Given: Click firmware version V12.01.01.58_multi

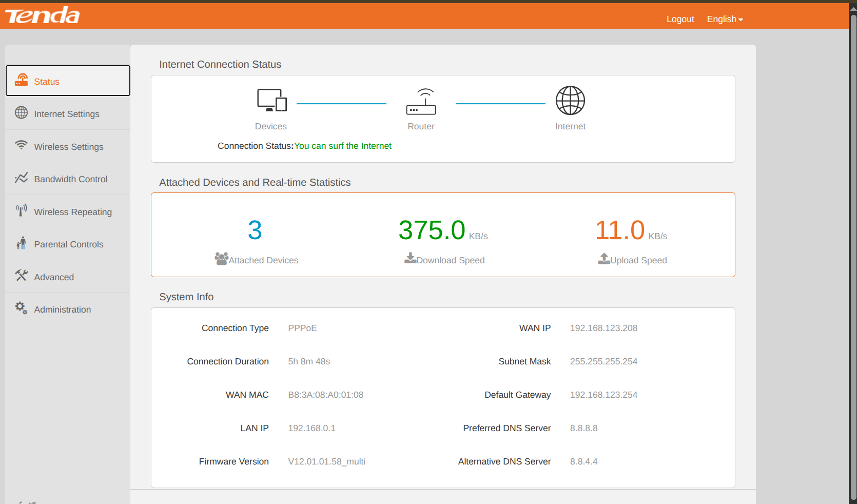Looking at the screenshot, I should click(x=327, y=461).
